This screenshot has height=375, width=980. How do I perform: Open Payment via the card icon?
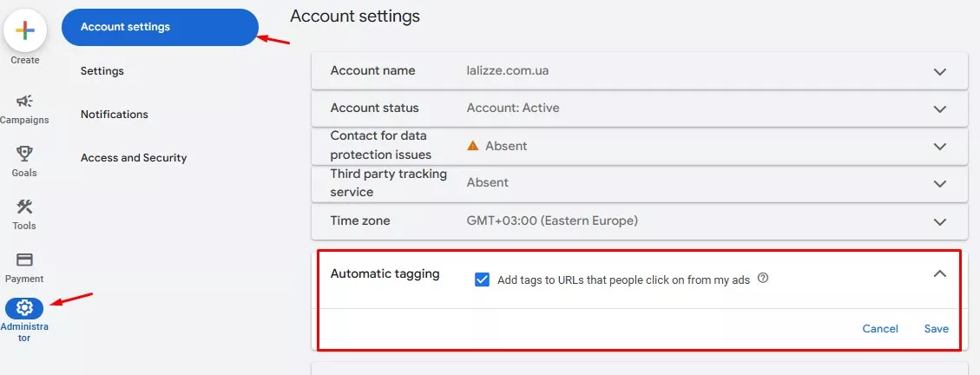click(24, 260)
